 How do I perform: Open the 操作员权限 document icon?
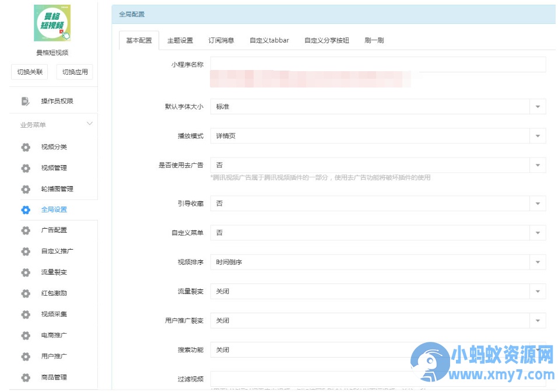pyautogui.click(x=25, y=101)
